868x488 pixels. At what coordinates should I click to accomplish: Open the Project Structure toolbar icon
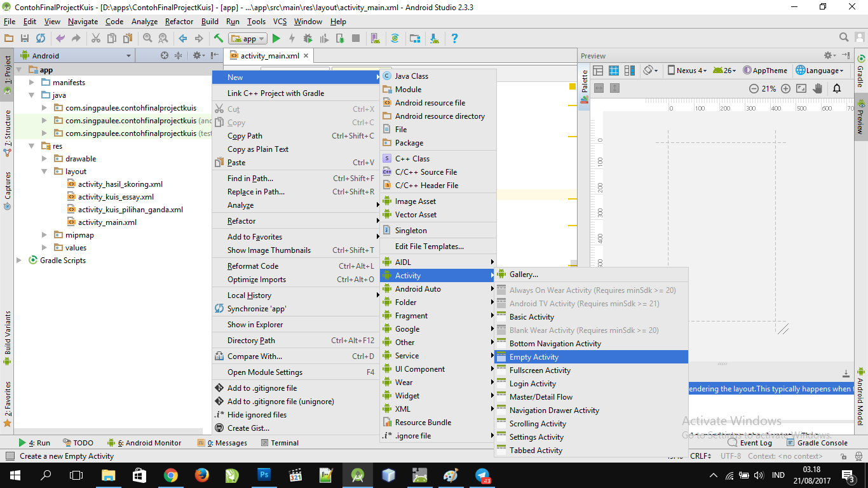click(415, 39)
